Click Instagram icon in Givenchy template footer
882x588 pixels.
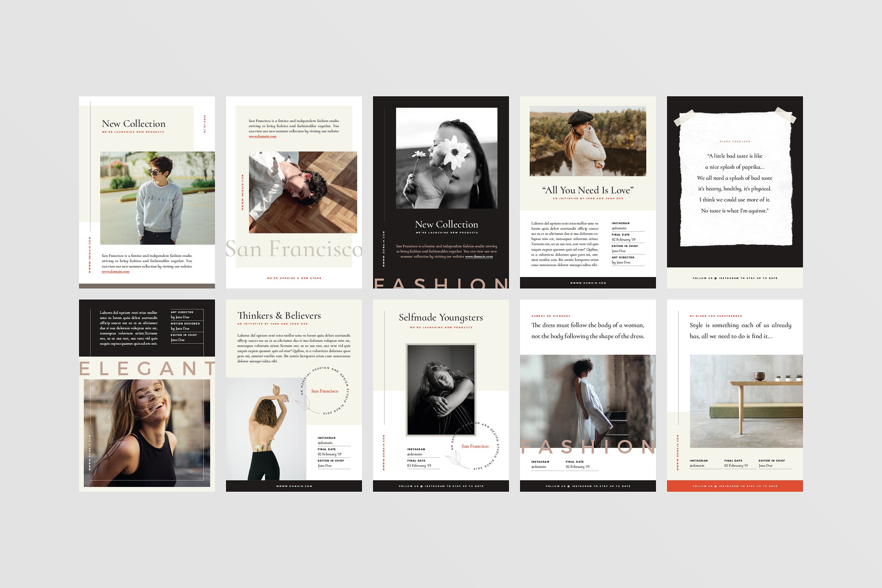click(x=569, y=486)
